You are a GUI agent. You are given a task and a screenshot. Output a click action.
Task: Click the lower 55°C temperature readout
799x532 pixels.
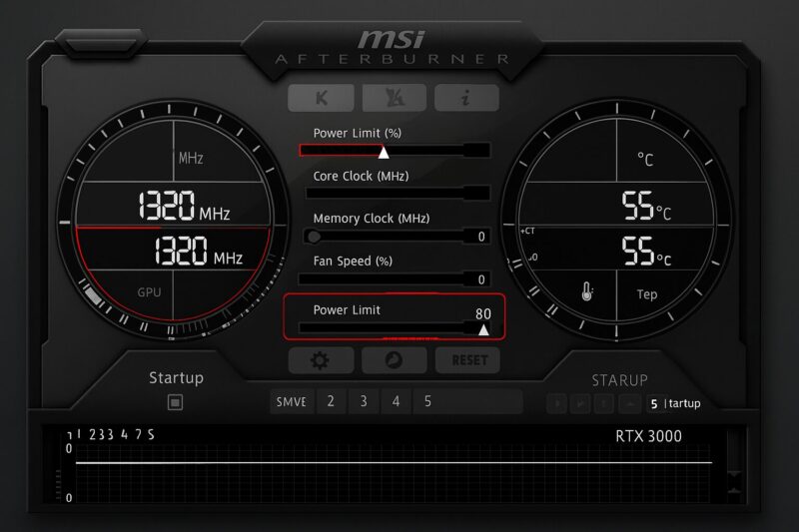coord(646,251)
